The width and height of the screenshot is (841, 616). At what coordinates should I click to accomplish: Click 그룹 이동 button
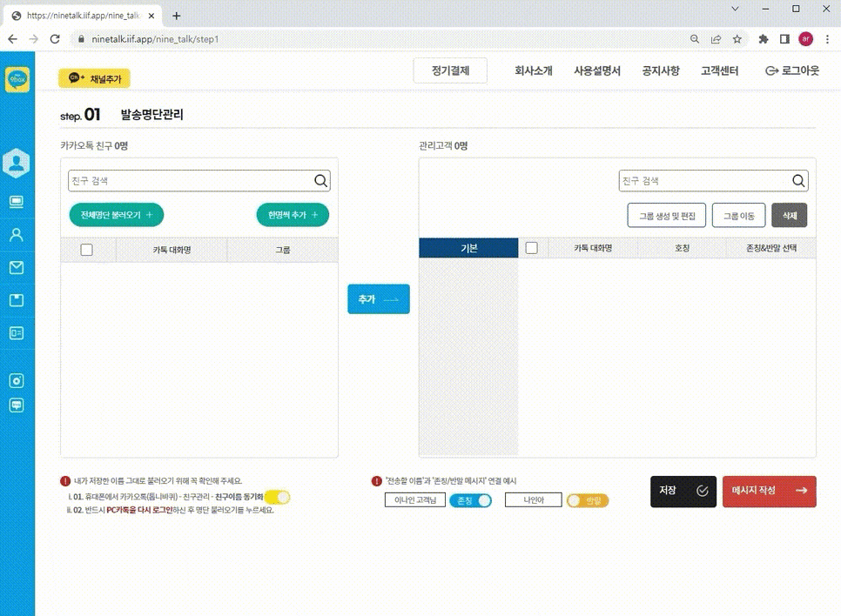[738, 216]
